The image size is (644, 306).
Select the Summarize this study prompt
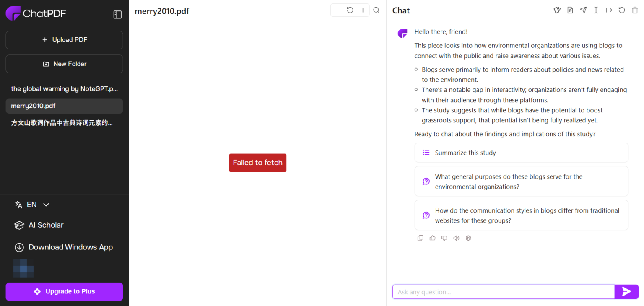pos(521,153)
